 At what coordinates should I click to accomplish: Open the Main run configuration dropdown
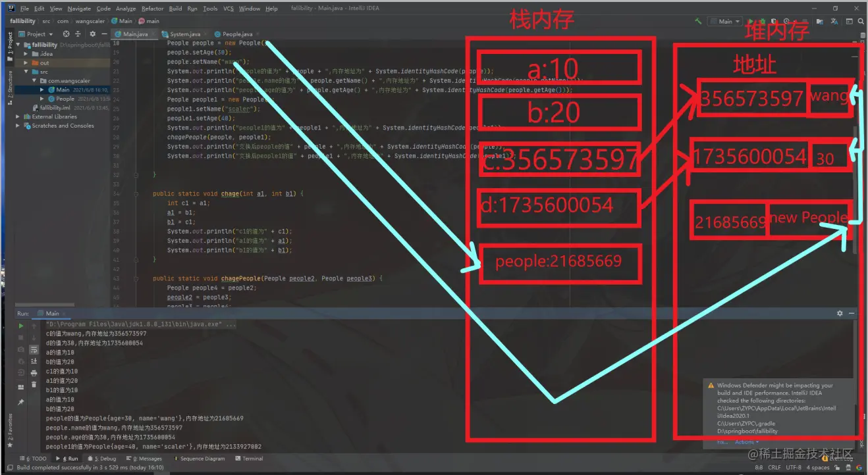pyautogui.click(x=726, y=21)
